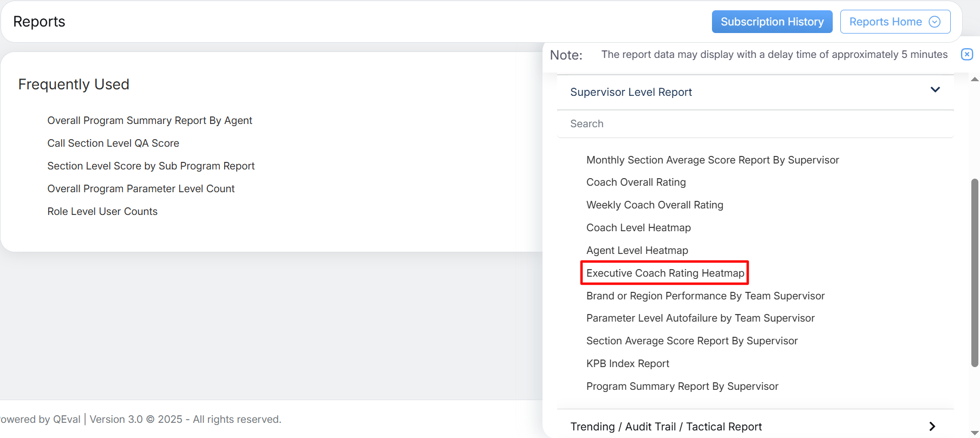Viewport: 980px width, 438px height.
Task: Open Program Summary Report By Supervisor
Action: 682,387
